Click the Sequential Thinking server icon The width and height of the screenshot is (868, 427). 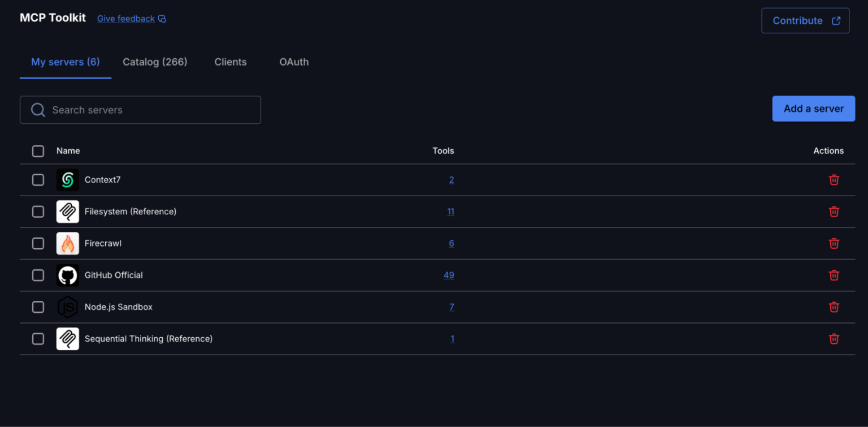pos(67,338)
